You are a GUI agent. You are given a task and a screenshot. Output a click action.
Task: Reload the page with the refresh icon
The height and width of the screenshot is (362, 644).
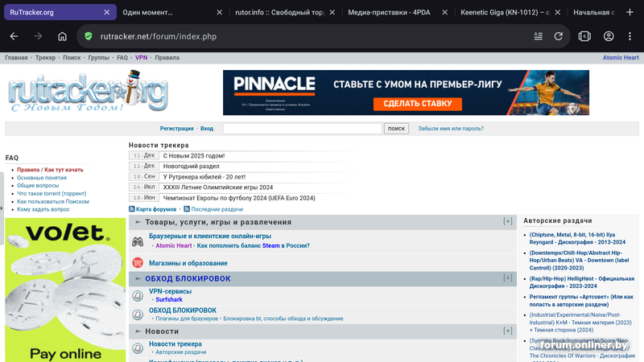coord(558,36)
